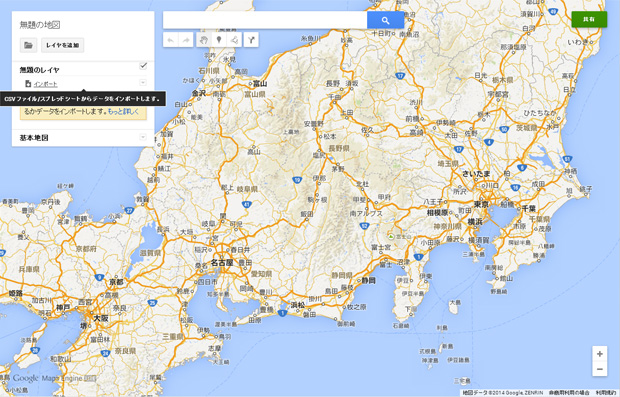Open the folder icon button under map title
620x397 pixels.
pyautogui.click(x=28, y=45)
